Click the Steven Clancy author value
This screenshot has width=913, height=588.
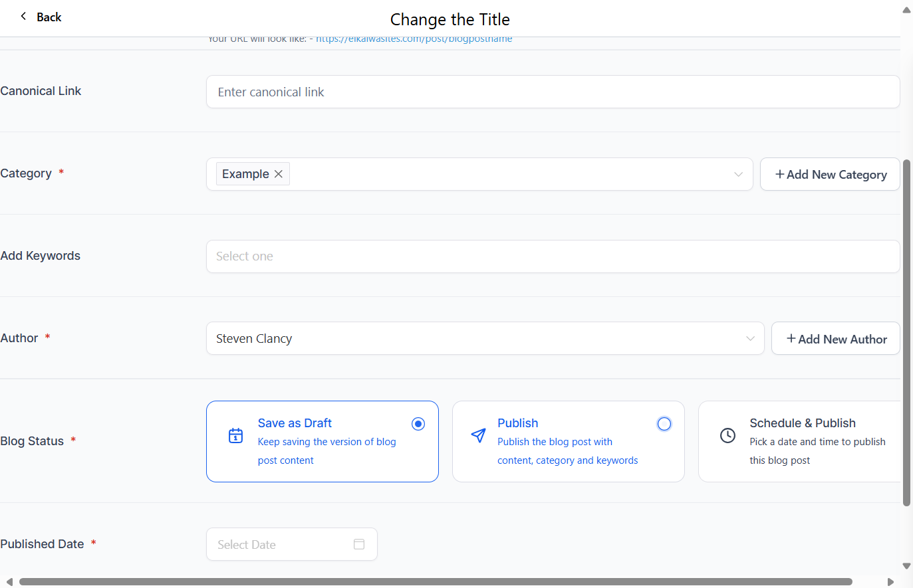point(254,339)
